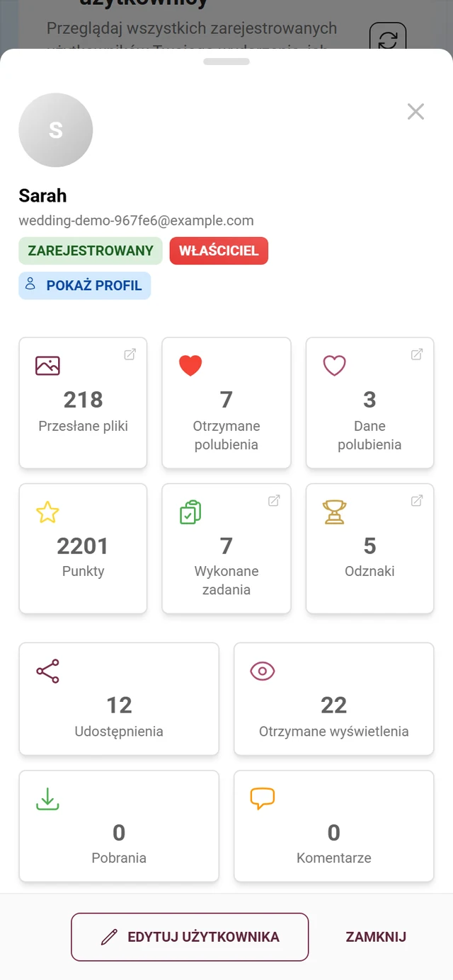
Task: Click the WŁAŚCICIEL role badge
Action: coord(219,250)
